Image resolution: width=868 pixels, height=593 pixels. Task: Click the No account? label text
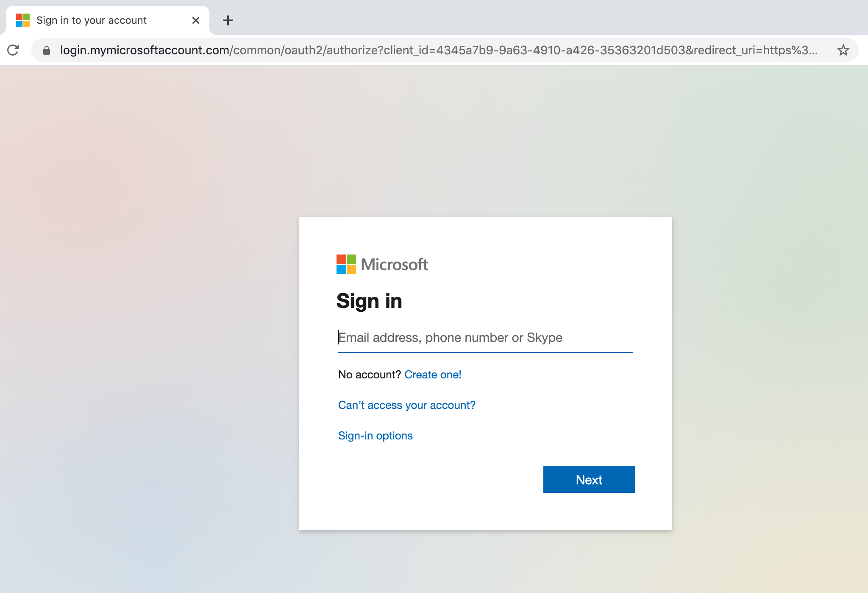370,375
